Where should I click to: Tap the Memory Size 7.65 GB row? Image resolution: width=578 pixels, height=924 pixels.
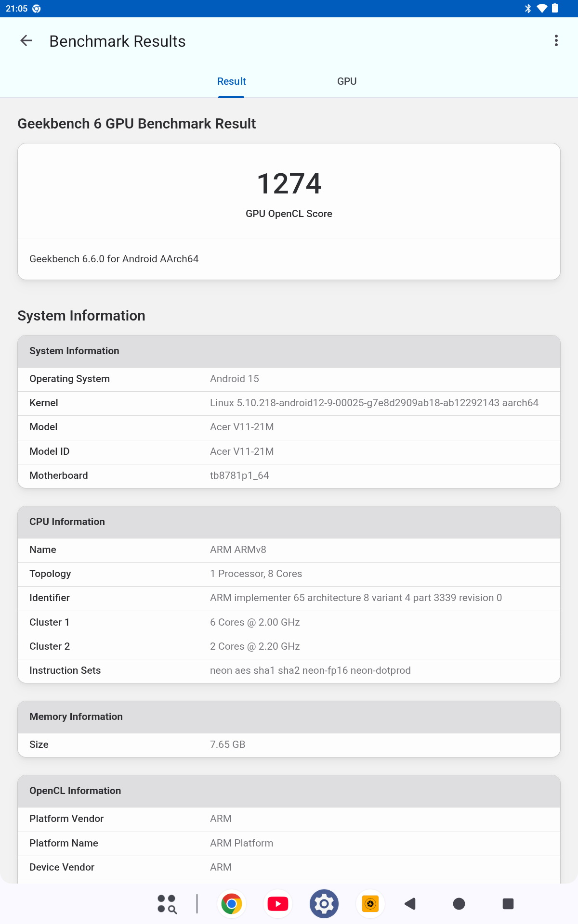pyautogui.click(x=289, y=745)
